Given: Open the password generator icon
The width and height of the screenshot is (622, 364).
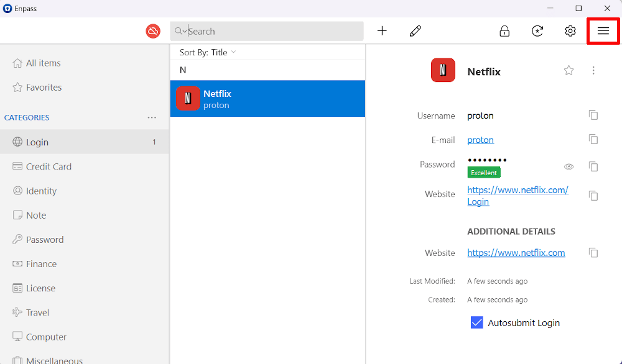Looking at the screenshot, I should pyautogui.click(x=537, y=31).
